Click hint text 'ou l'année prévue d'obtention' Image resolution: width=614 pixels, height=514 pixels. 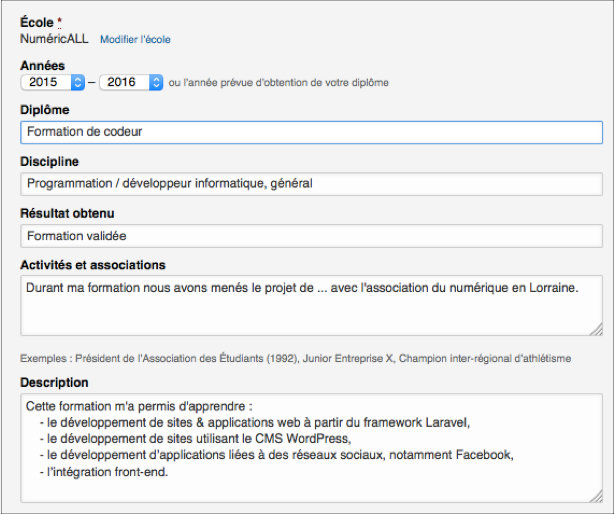click(278, 83)
